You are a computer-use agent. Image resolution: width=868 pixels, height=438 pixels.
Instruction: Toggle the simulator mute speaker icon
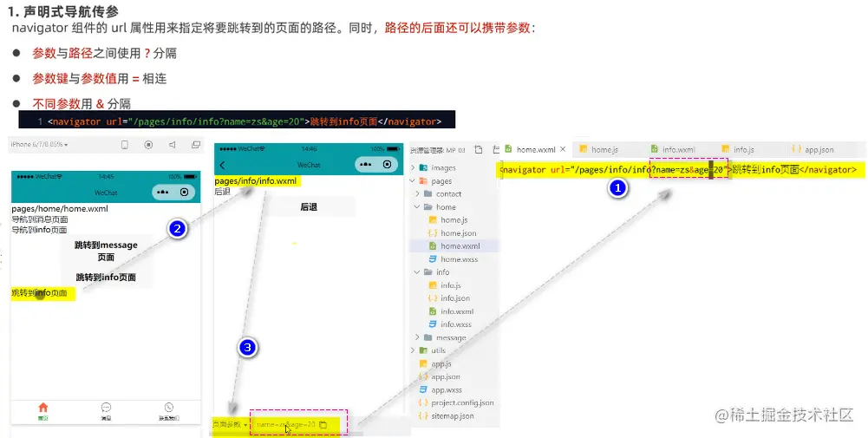coord(173,145)
